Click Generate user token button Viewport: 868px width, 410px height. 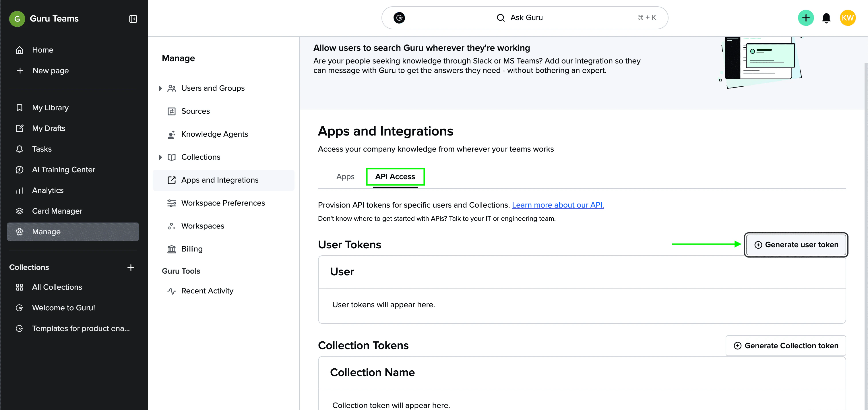(x=796, y=245)
